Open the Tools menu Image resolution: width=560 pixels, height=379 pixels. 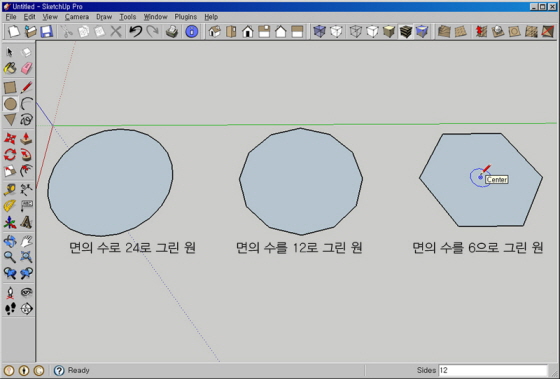(128, 17)
